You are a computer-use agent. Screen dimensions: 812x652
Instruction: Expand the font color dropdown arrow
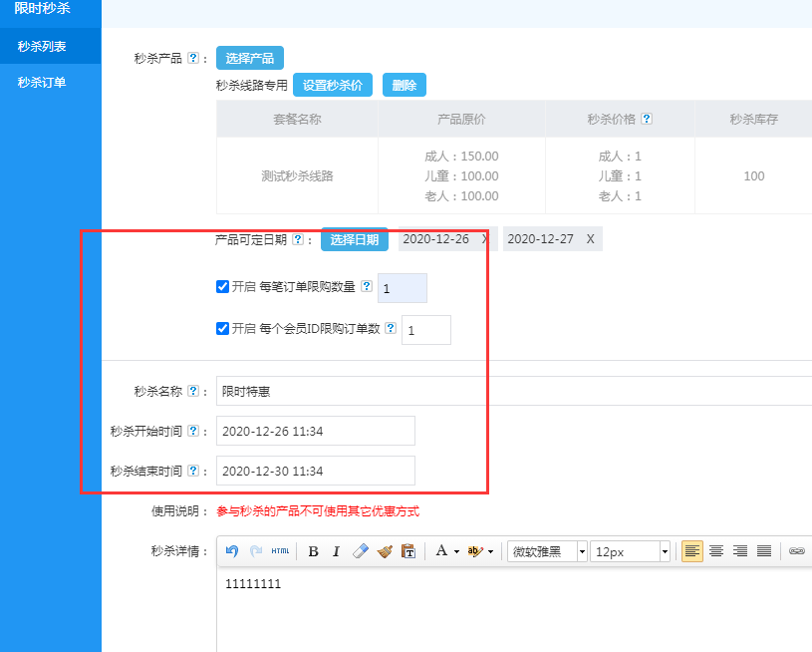point(456,551)
